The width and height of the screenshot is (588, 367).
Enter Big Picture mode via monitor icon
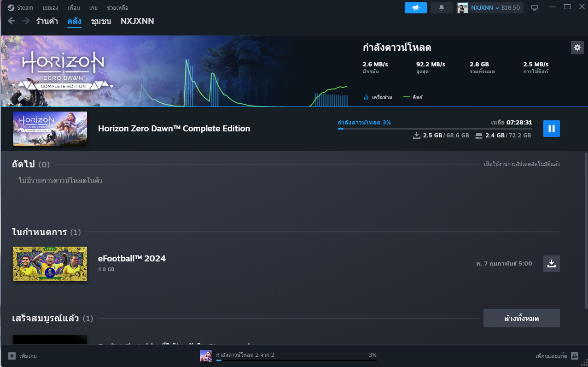535,8
